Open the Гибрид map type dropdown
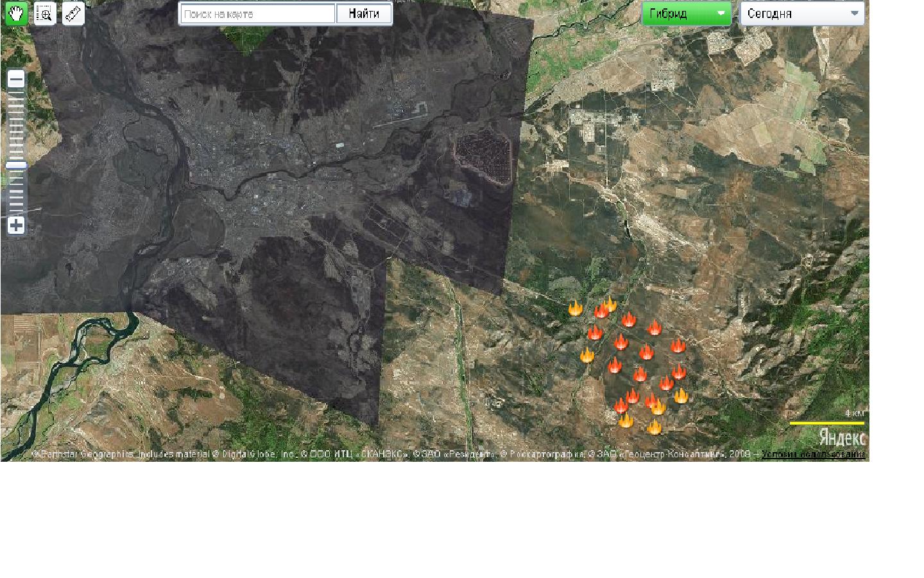924x578 pixels. tap(687, 13)
